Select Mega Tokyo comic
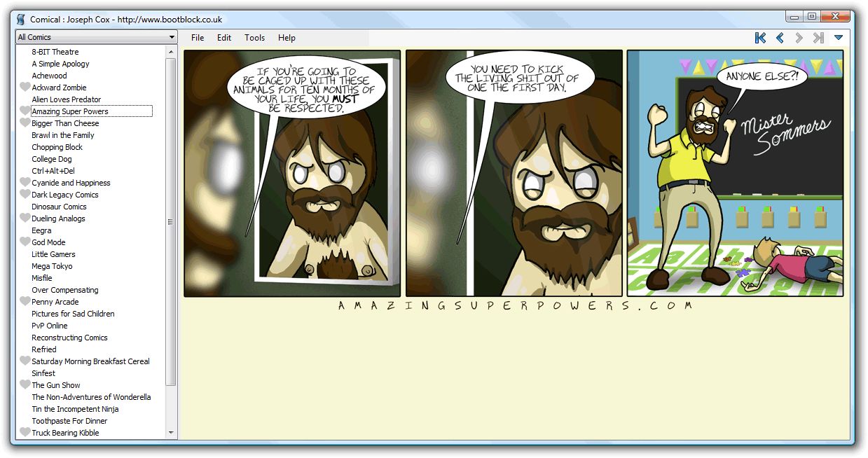Viewport: 868px width, 458px height. pos(52,266)
